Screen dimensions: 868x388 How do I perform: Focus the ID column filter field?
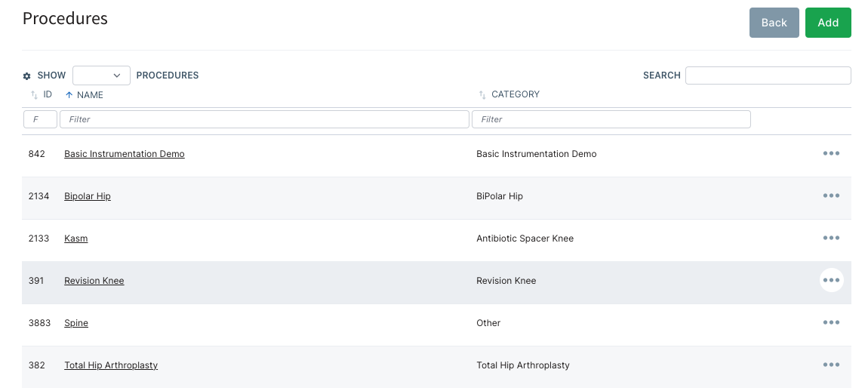click(40, 119)
